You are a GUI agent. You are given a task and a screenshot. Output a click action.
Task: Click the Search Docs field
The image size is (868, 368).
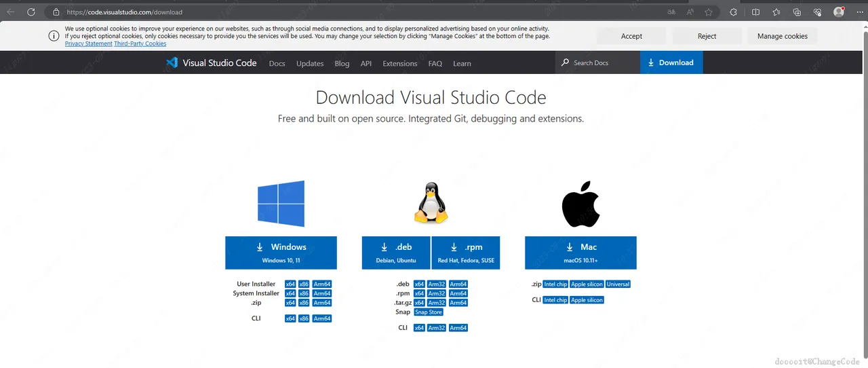pos(597,62)
